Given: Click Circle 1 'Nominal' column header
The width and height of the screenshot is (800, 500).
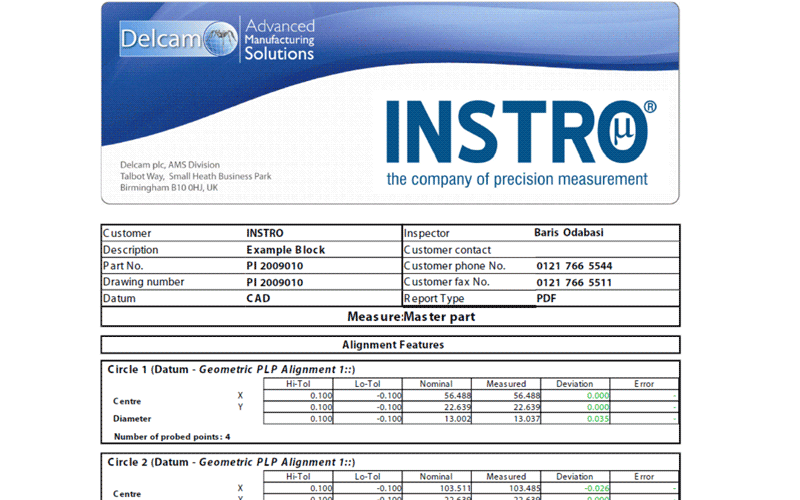Looking at the screenshot, I should click(436, 384).
